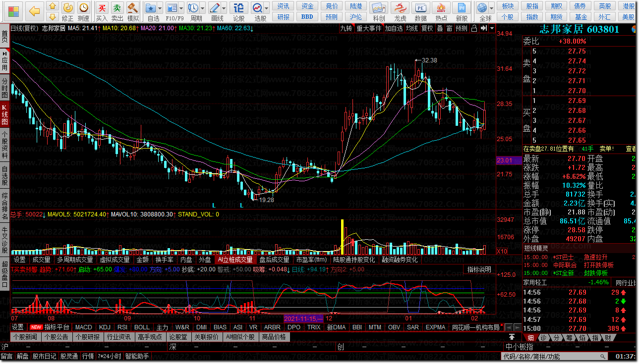Switch to the MACD indicator tab

[84, 327]
